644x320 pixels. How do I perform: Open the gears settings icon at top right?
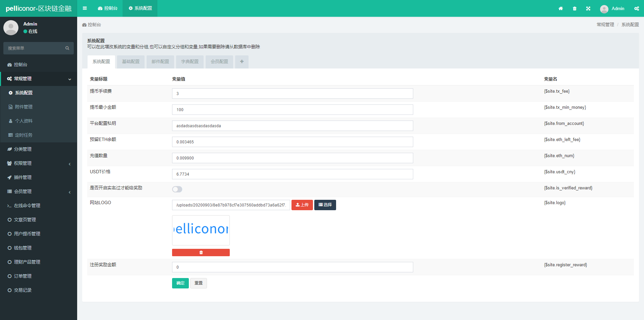pyautogui.click(x=636, y=8)
